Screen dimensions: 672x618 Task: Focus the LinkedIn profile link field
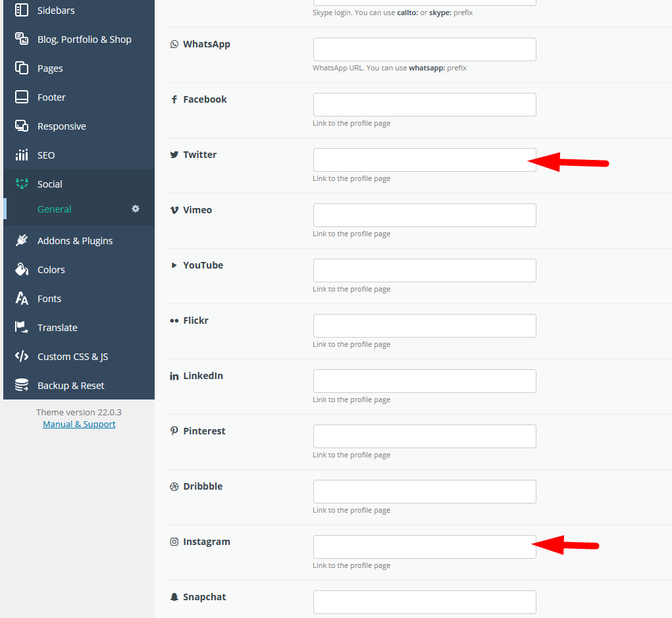coord(425,381)
